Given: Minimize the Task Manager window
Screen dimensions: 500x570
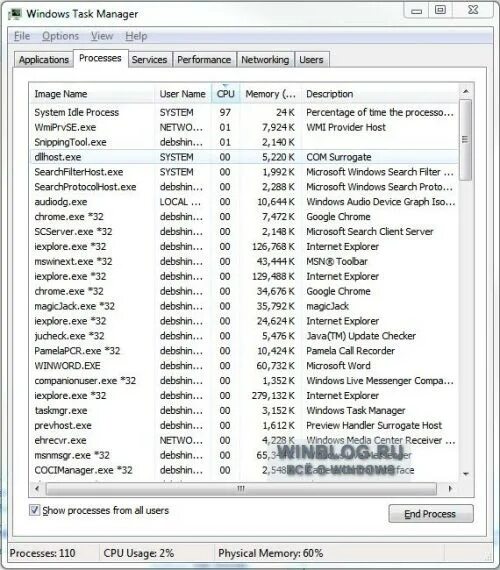Looking at the screenshot, I should (416, 11).
